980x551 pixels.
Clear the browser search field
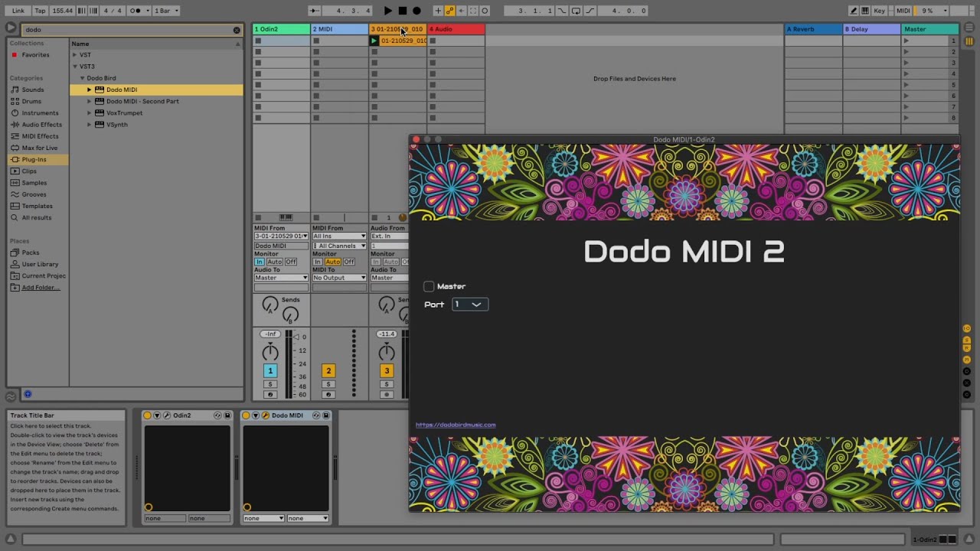point(237,30)
